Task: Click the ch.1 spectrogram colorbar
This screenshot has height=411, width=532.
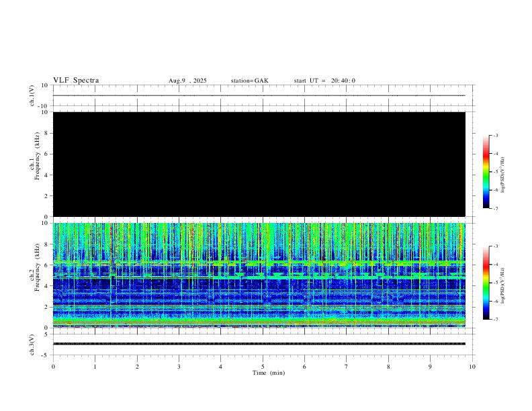Action: click(486, 172)
